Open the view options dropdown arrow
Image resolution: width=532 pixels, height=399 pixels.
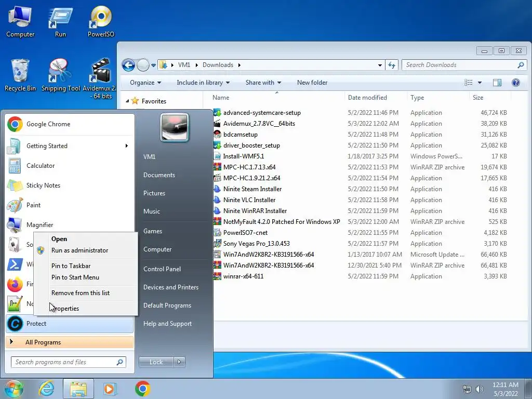[x=480, y=83]
